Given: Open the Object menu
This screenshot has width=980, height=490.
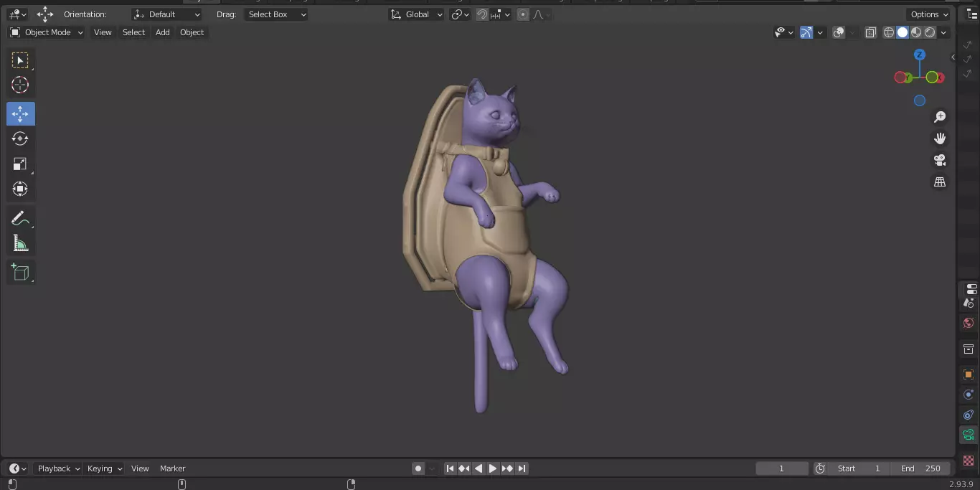Looking at the screenshot, I should 192,32.
